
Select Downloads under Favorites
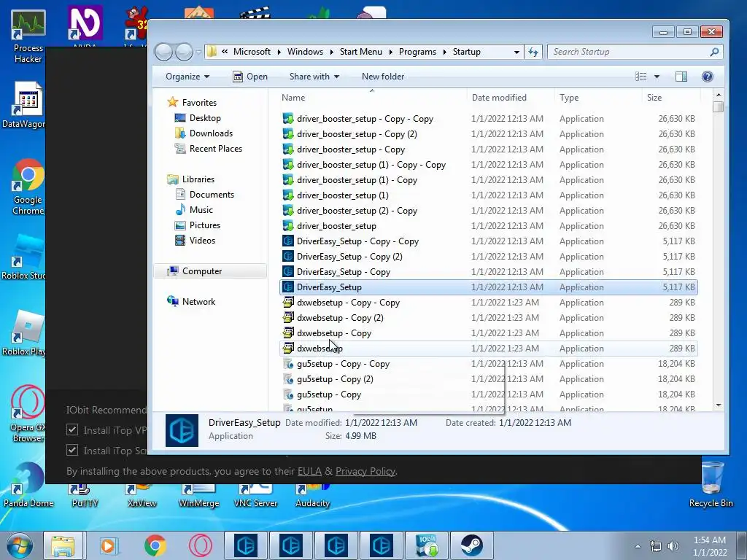point(211,133)
